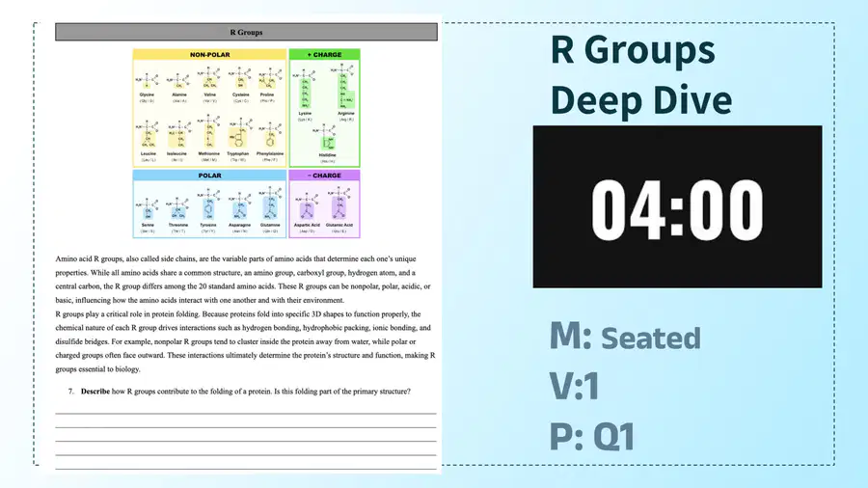
Task: Click the Cysteine label
Action: click(241, 95)
